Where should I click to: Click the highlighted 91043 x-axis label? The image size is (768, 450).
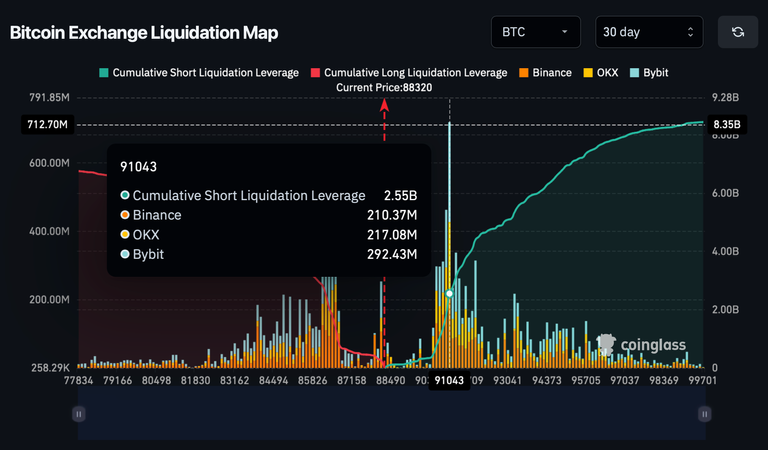tap(450, 381)
